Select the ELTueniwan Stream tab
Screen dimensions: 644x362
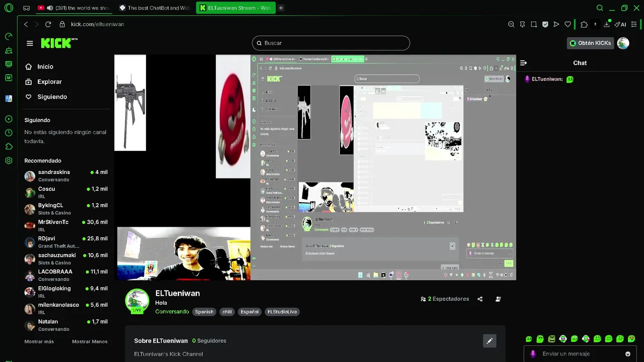click(235, 8)
